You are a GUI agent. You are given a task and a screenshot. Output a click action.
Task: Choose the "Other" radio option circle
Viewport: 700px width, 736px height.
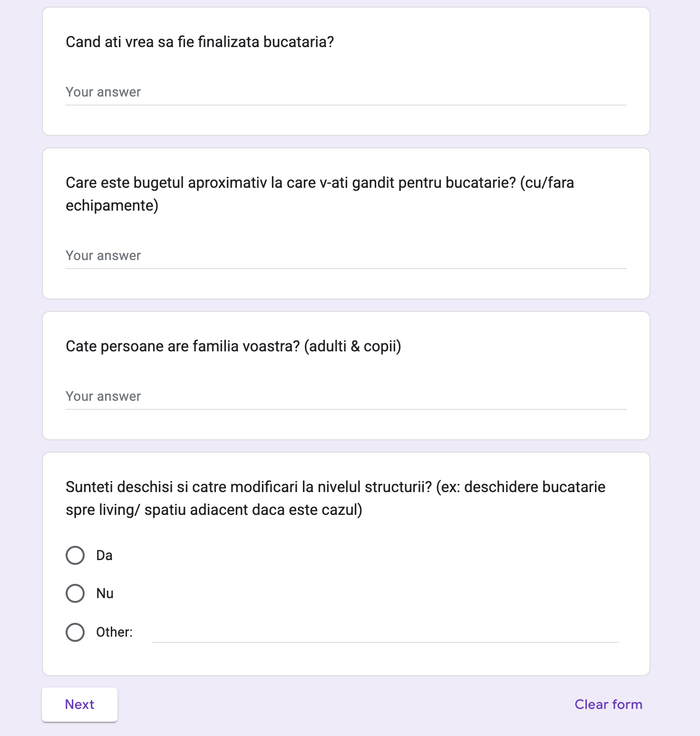[75, 632]
